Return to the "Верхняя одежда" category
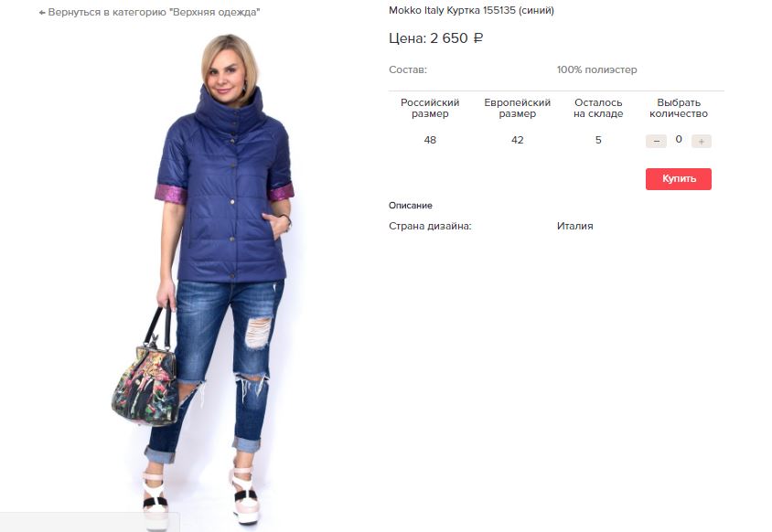Screen dimensions: 772x532 coord(149,12)
